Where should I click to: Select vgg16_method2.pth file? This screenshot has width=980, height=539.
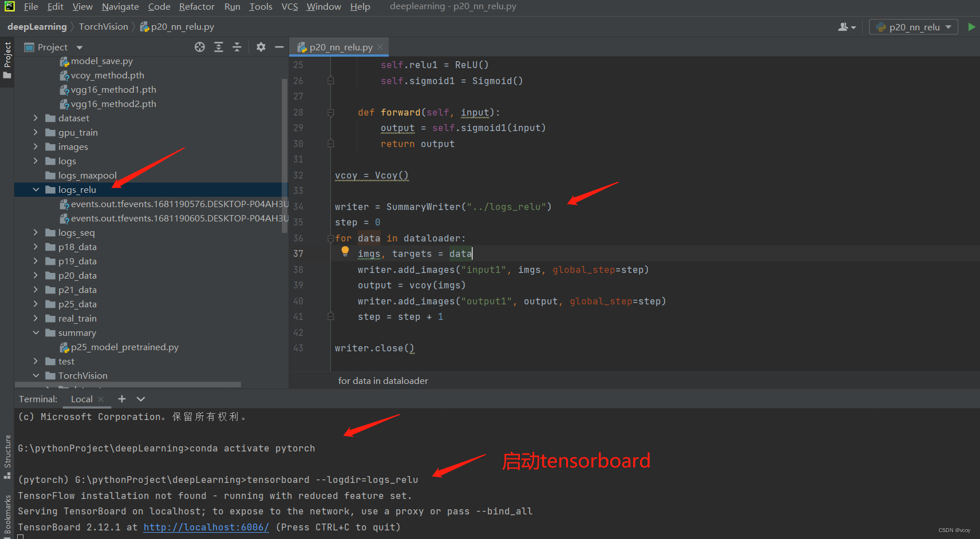113,104
